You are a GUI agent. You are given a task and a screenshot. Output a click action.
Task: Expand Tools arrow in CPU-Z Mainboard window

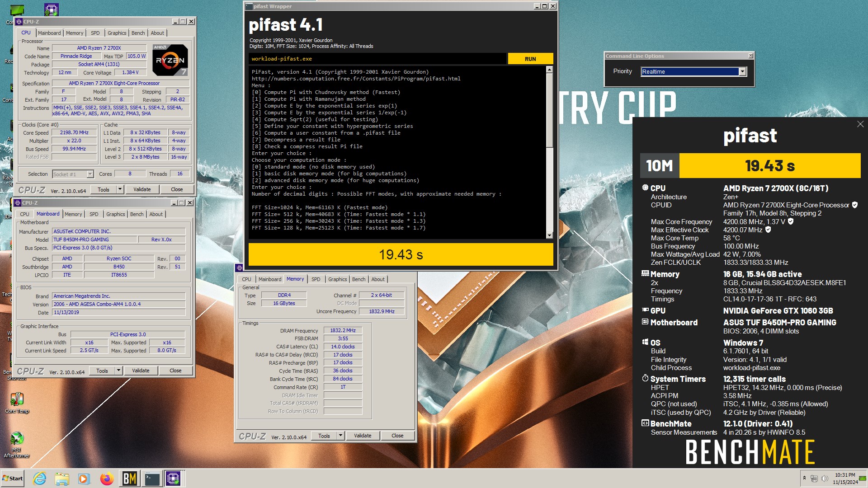pyautogui.click(x=119, y=371)
